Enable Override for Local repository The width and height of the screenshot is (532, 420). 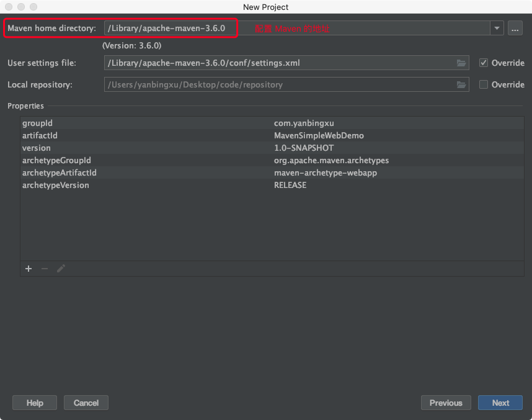pos(484,84)
